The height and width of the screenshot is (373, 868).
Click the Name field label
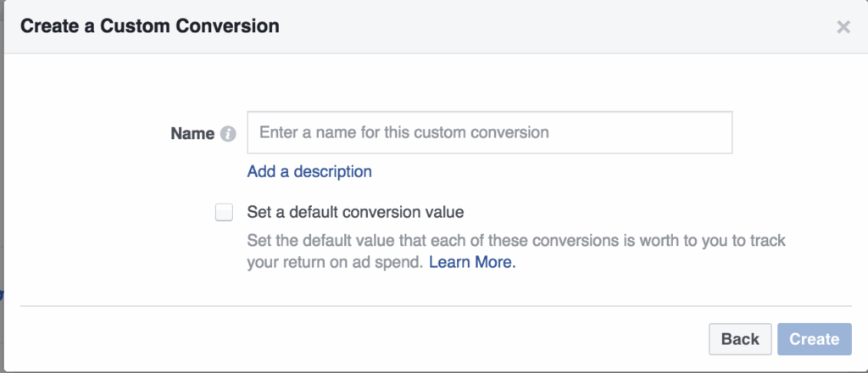click(x=192, y=133)
